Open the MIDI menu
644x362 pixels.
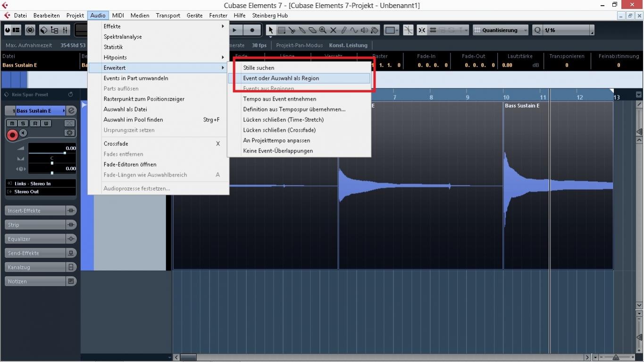point(118,16)
